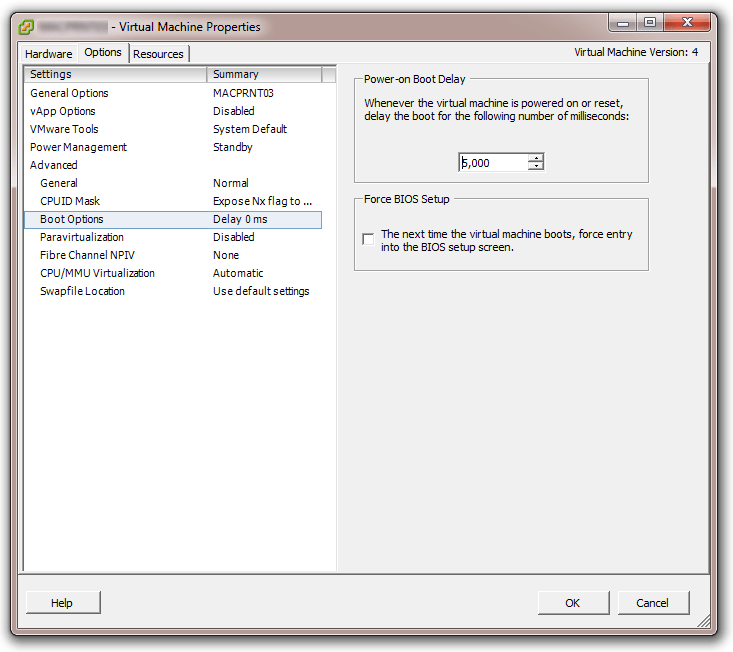Click the Settings column header

(115, 74)
